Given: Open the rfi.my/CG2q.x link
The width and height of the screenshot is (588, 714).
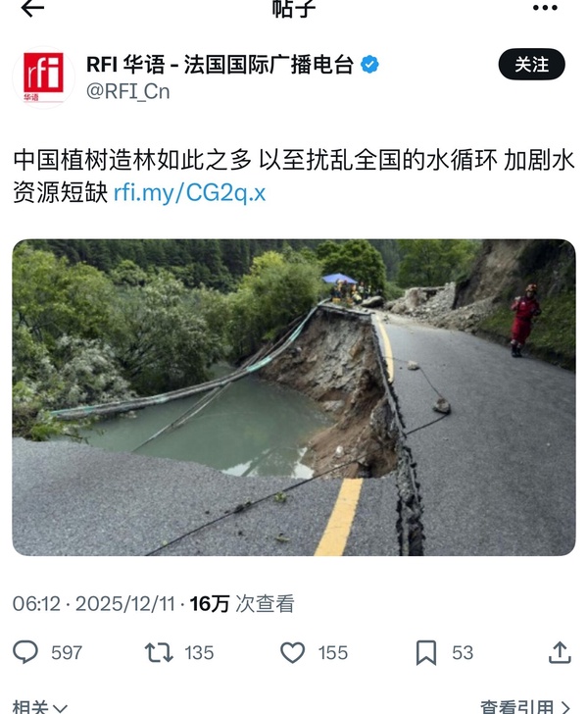Looking at the screenshot, I should [189, 192].
